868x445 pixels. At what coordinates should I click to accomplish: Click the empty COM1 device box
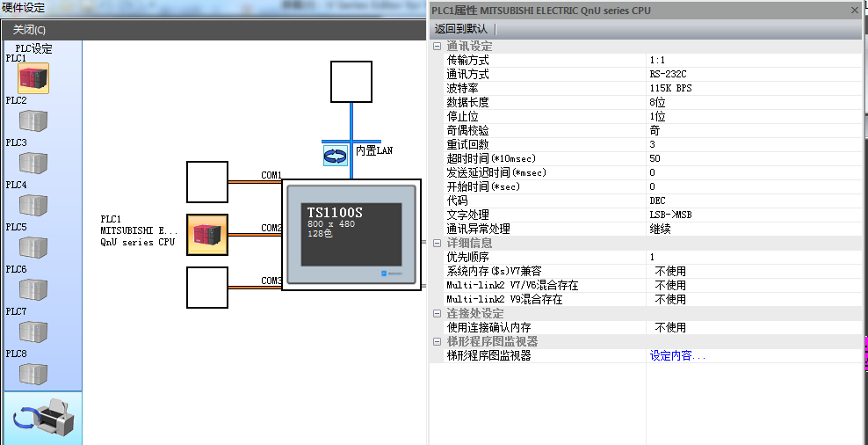[x=207, y=182]
